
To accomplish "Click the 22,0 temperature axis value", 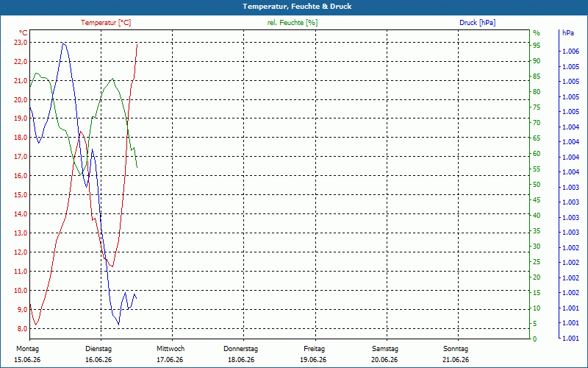I will (21, 62).
